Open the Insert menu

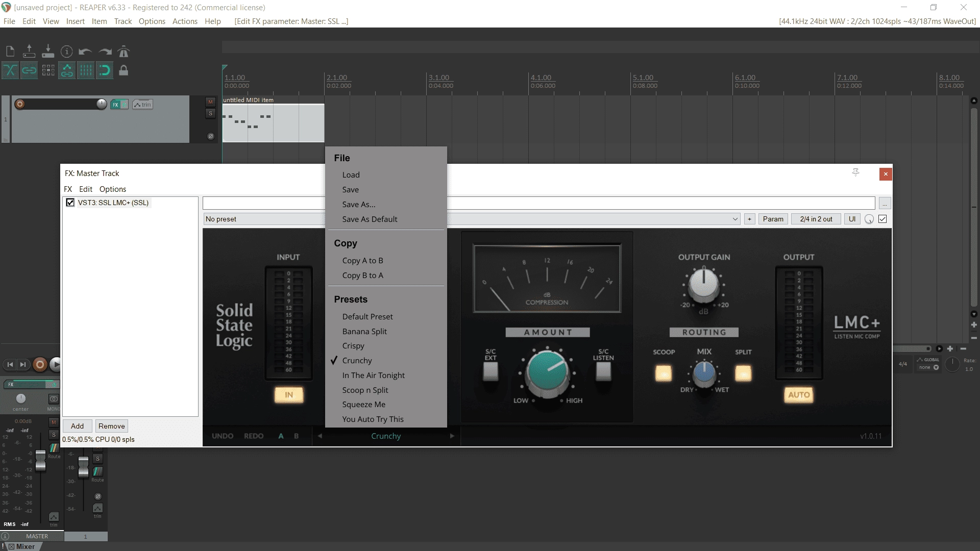click(x=75, y=21)
